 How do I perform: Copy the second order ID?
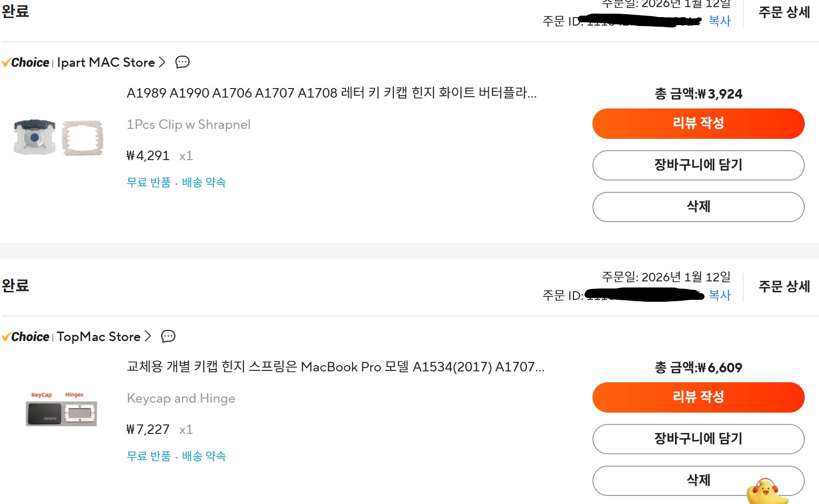pos(719,295)
